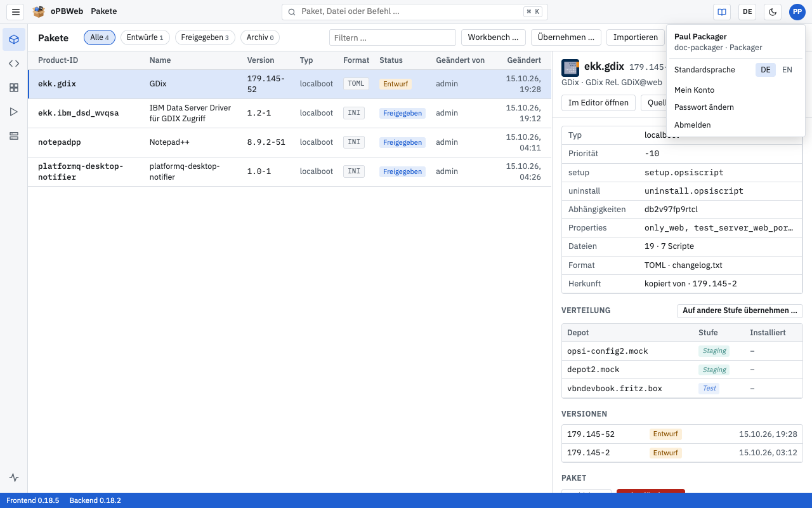Choose Passwort ändern in user menu
This screenshot has height=508, width=812.
[736, 107]
